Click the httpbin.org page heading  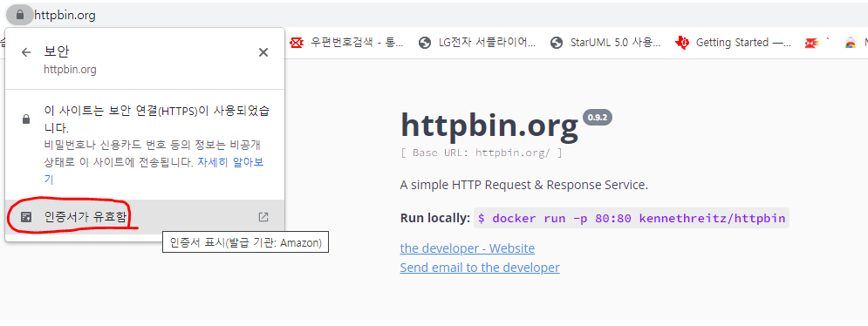[489, 126]
